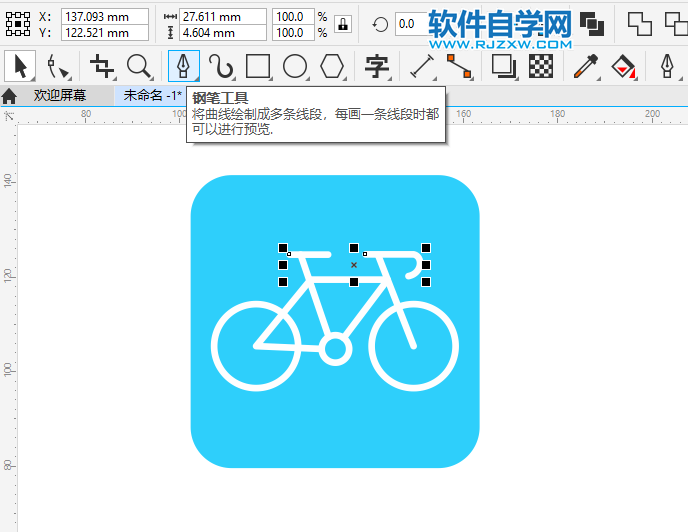
Task: Click the horizontal scale 100.0 field
Action: click(293, 17)
